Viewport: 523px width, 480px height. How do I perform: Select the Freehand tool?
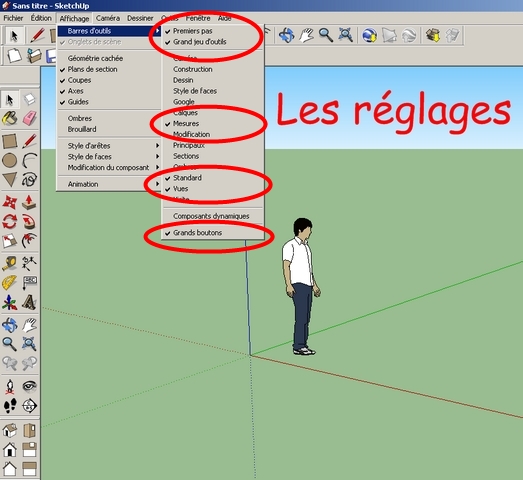29,180
